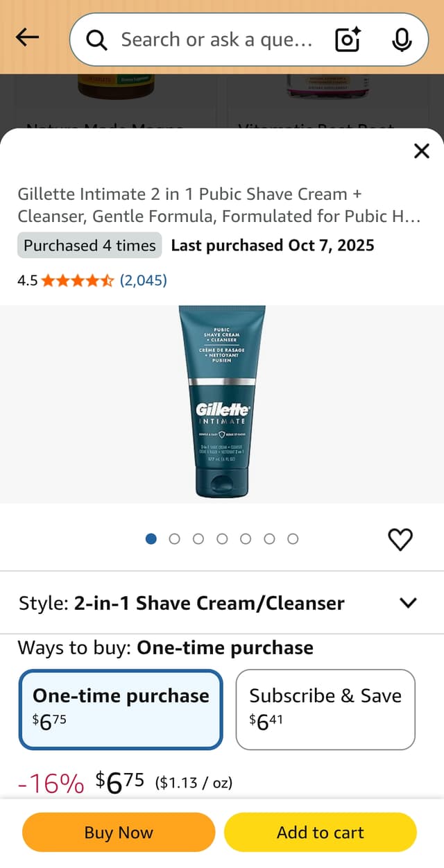Click the Add to cart button
Viewport: 444px width, 868px height.
click(x=320, y=832)
